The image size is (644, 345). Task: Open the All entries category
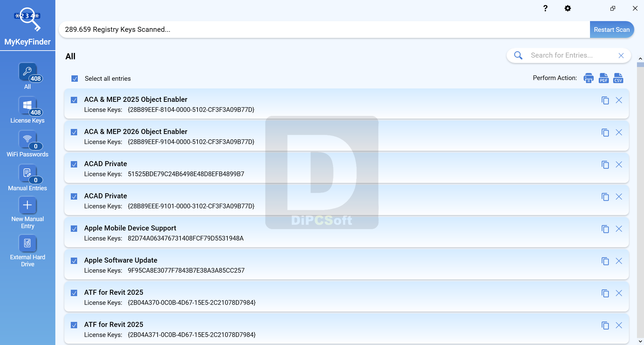point(28,76)
